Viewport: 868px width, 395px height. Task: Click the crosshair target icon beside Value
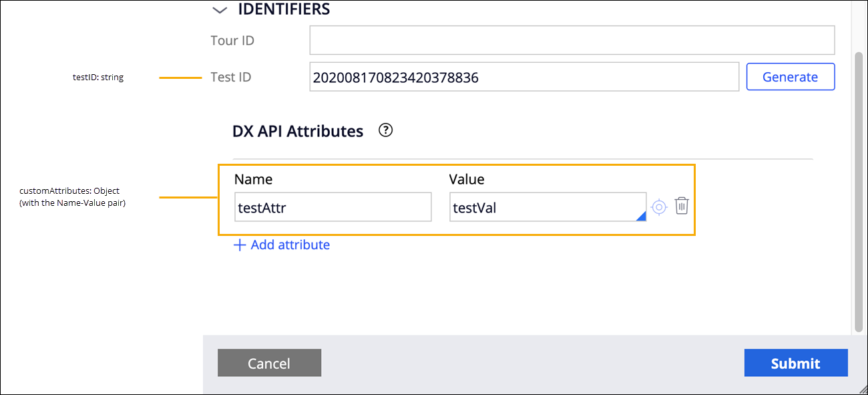pos(659,207)
